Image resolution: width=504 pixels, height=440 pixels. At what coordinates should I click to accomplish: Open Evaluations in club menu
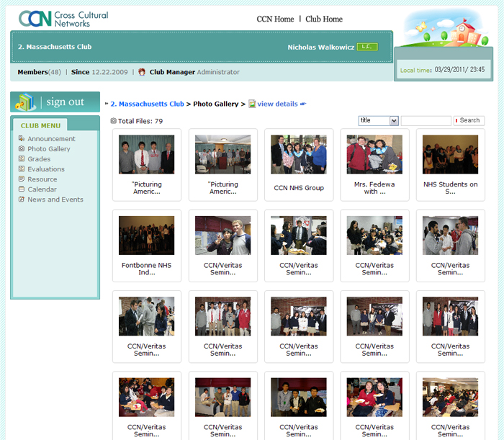pyautogui.click(x=46, y=169)
